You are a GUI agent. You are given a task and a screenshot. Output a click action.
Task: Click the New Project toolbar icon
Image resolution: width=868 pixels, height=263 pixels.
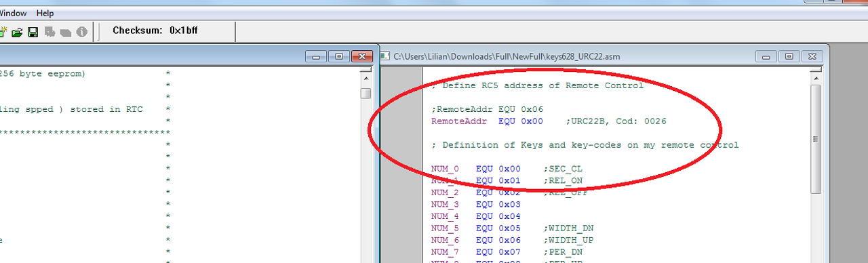coord(3,31)
